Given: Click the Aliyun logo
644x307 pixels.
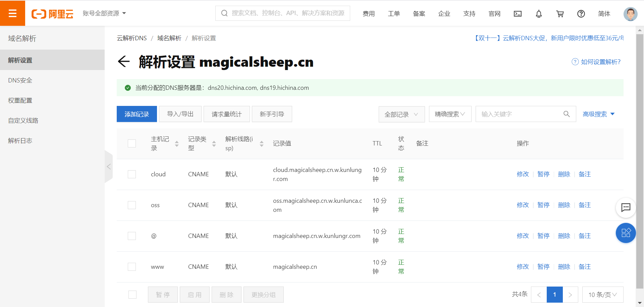Looking at the screenshot, I should pyautogui.click(x=52, y=14).
